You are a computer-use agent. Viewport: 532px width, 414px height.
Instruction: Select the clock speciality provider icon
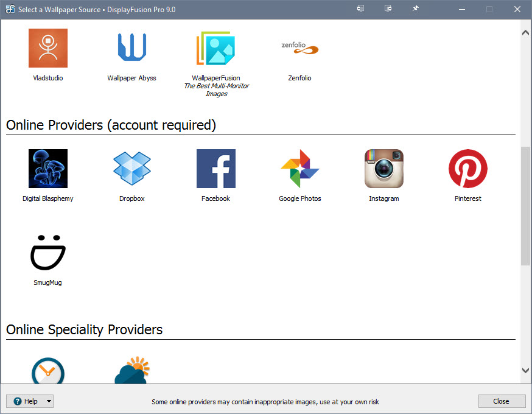point(48,371)
